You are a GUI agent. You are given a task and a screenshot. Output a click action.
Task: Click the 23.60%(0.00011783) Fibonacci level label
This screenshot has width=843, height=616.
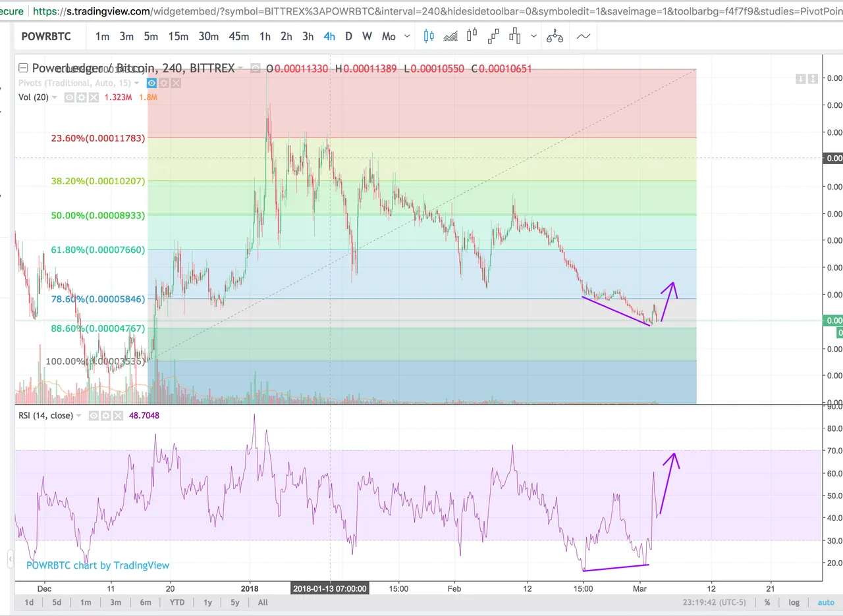coord(98,138)
